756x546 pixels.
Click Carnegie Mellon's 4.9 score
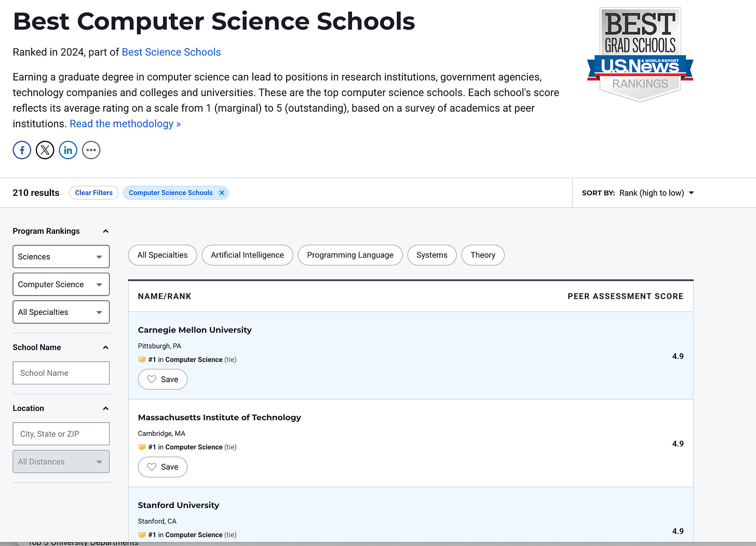[x=678, y=356]
